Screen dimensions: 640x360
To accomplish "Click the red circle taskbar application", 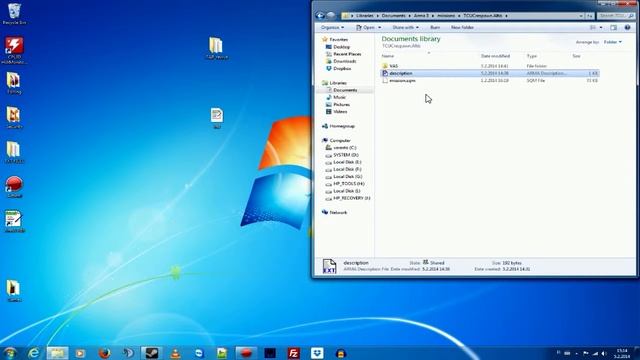I will point(246,353).
